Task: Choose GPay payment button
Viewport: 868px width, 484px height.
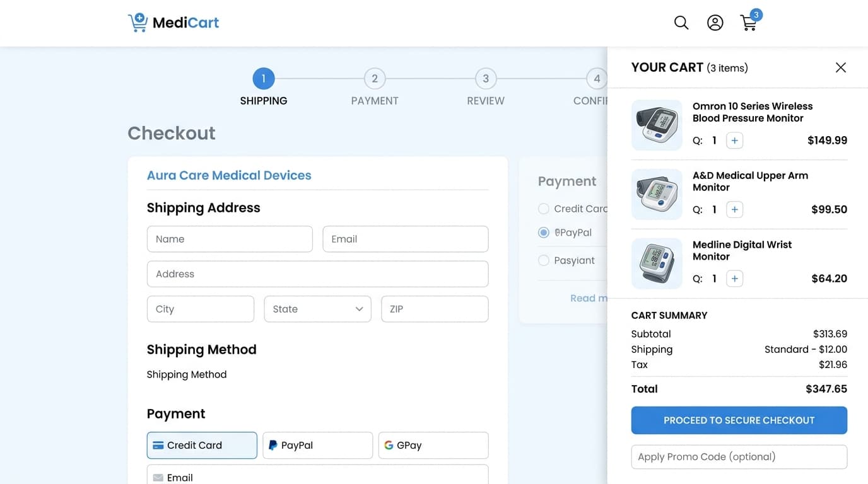Action: point(433,445)
